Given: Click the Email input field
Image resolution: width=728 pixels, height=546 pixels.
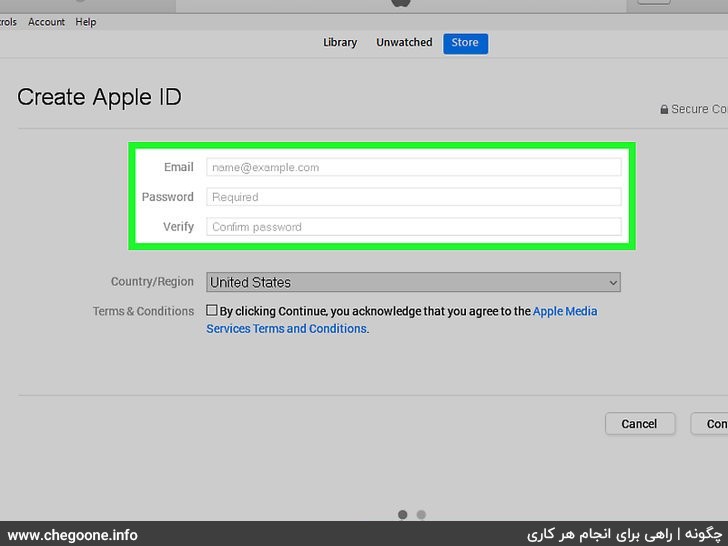Looking at the screenshot, I should click(413, 167).
